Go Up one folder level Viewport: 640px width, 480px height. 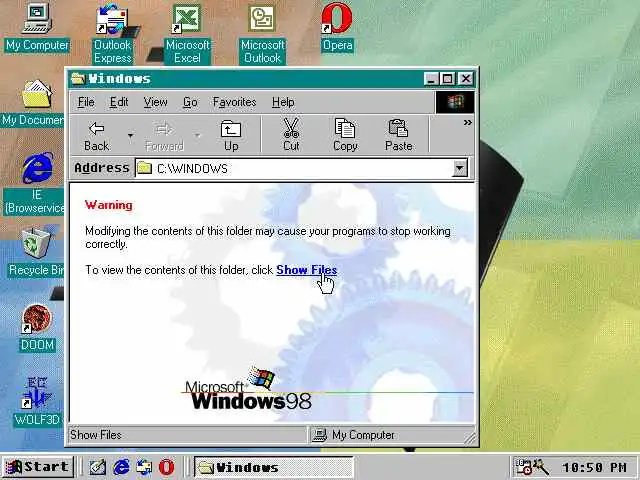point(231,136)
